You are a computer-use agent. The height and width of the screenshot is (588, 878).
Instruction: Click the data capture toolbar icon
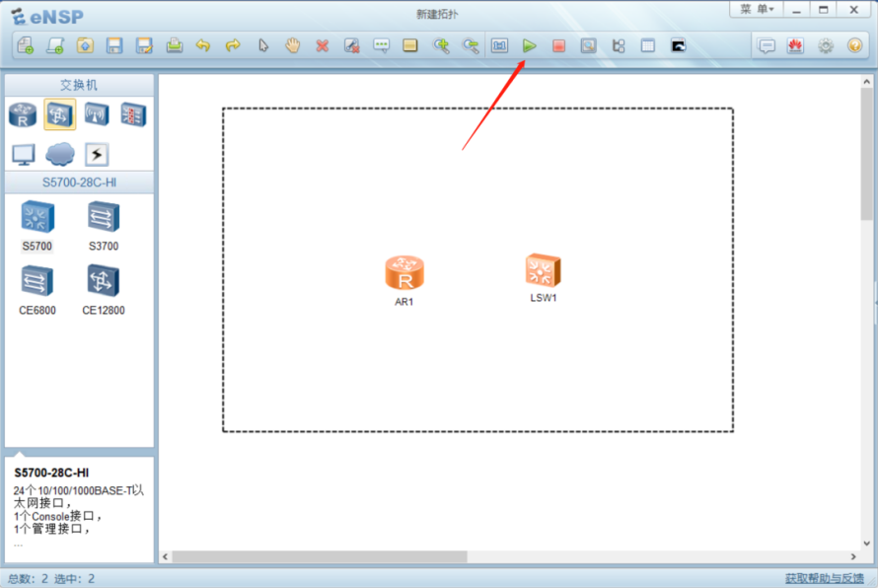pos(589,45)
